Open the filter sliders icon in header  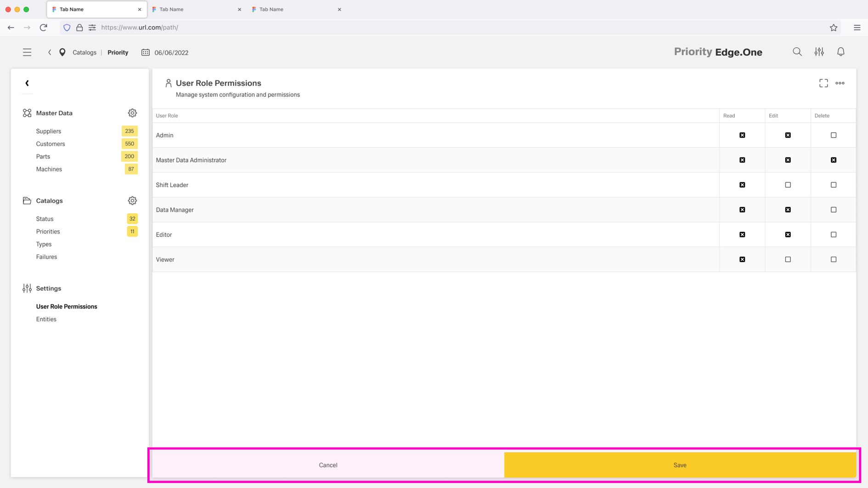pyautogui.click(x=819, y=52)
